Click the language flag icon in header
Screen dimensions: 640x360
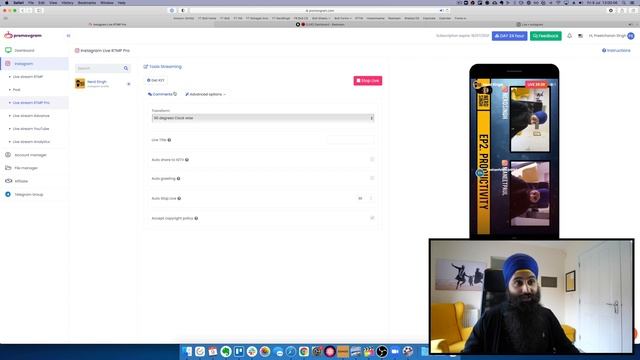point(580,36)
